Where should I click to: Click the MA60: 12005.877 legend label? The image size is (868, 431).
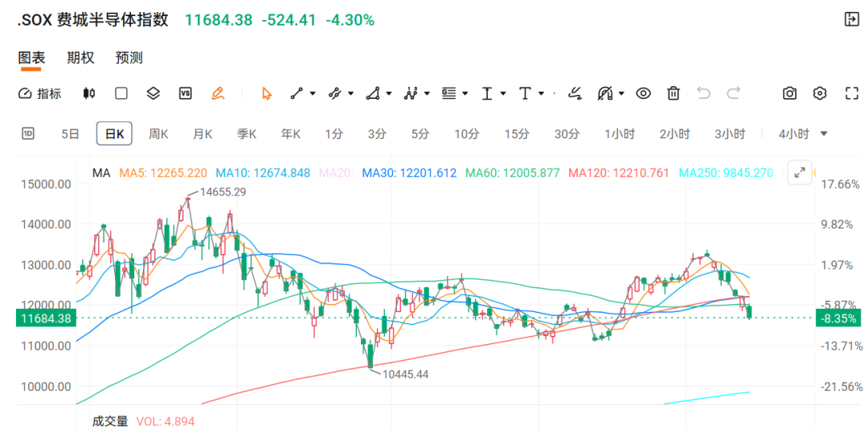(x=512, y=173)
